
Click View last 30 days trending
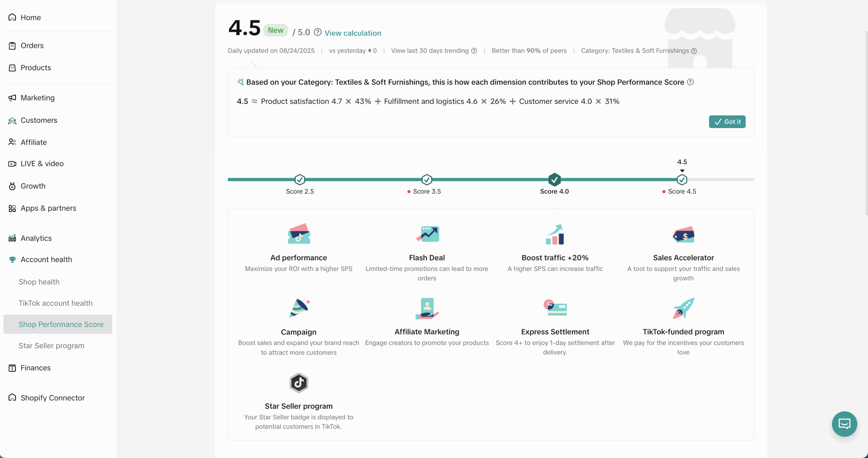[430, 51]
